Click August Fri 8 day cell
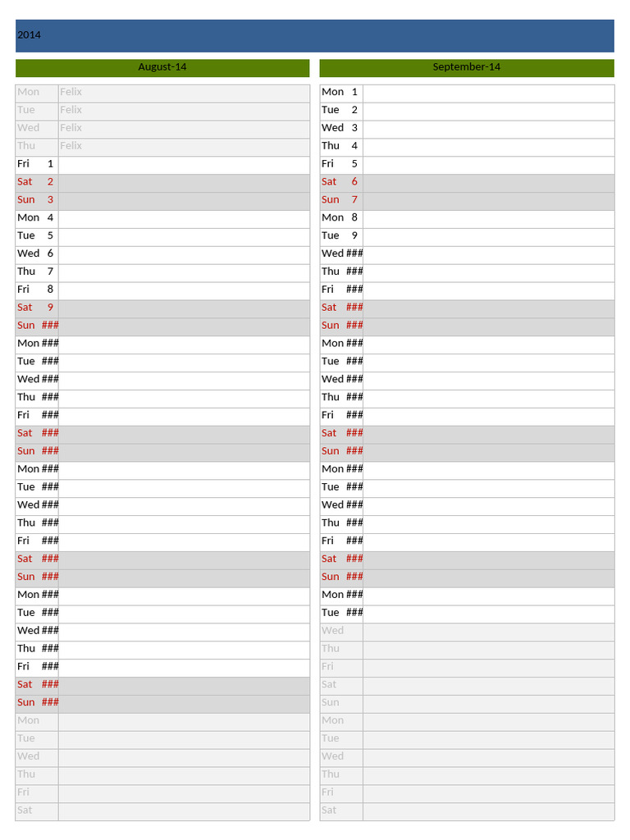 (36, 290)
